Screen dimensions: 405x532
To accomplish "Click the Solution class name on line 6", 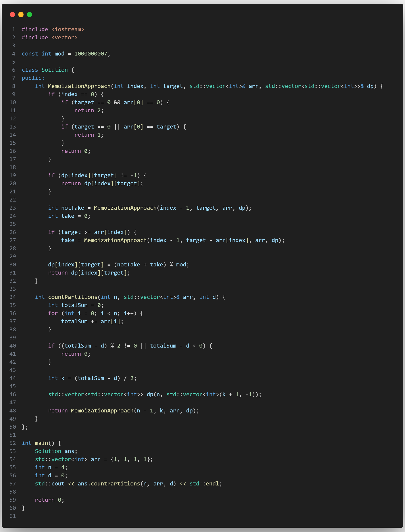I will [54, 70].
